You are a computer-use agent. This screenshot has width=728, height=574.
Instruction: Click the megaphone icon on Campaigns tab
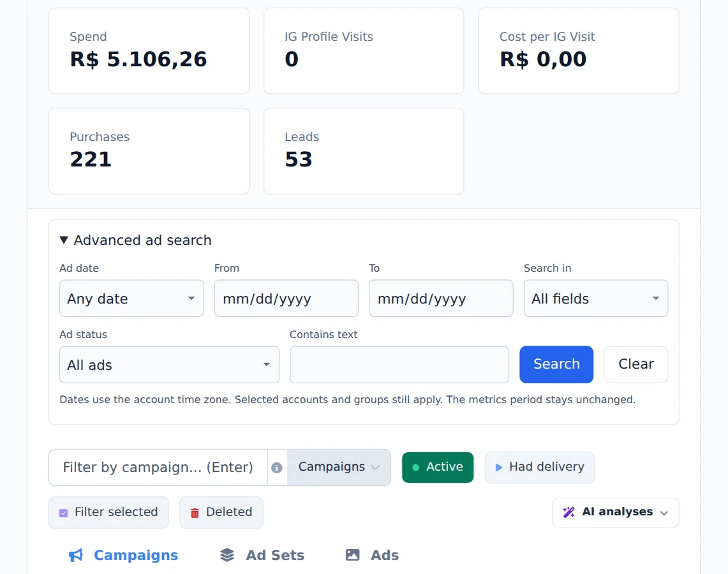[x=76, y=555]
